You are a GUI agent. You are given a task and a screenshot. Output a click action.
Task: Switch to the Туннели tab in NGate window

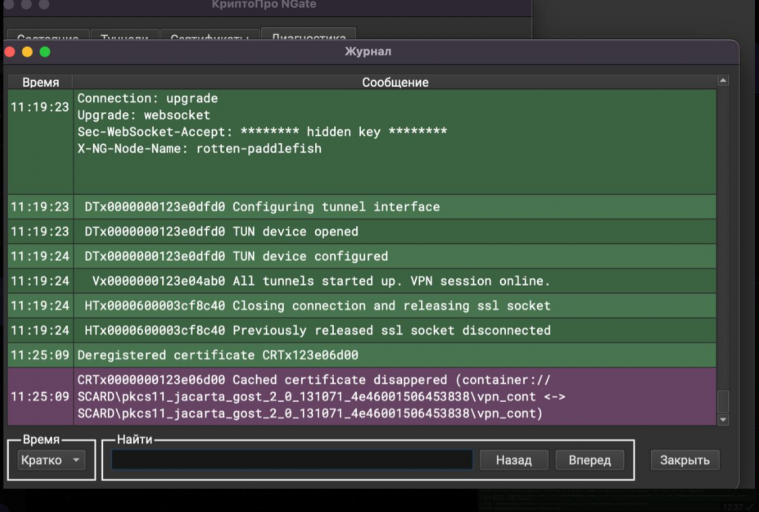coord(124,36)
